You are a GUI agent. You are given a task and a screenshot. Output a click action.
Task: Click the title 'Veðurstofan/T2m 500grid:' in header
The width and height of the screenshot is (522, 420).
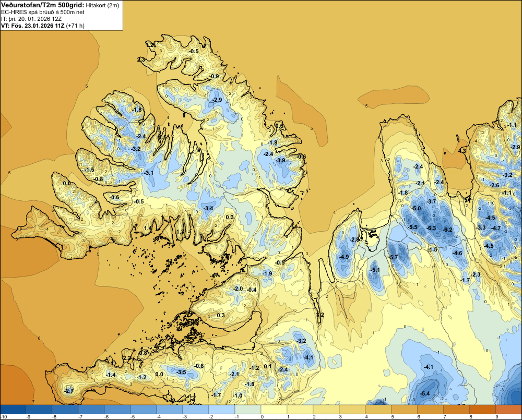point(42,5)
